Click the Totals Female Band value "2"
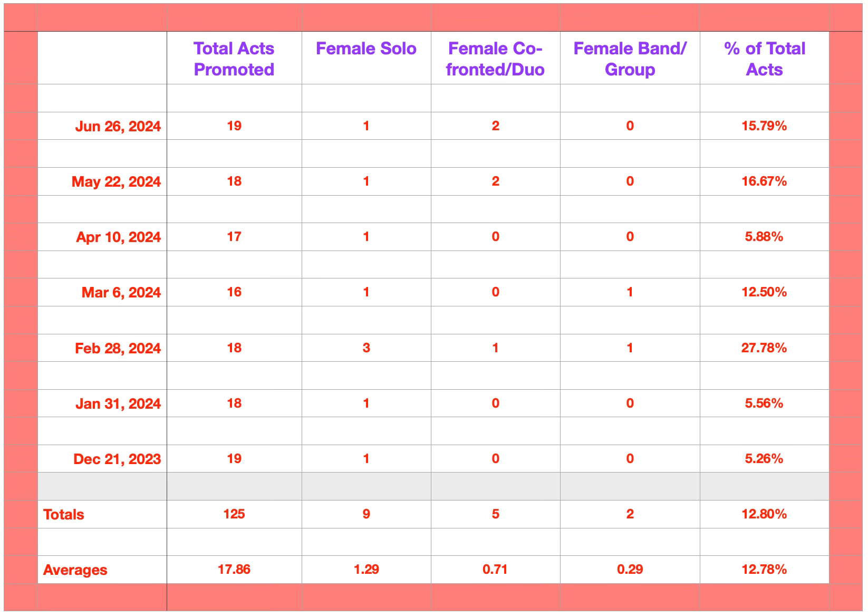Viewport: 868px width, 616px height. click(630, 514)
